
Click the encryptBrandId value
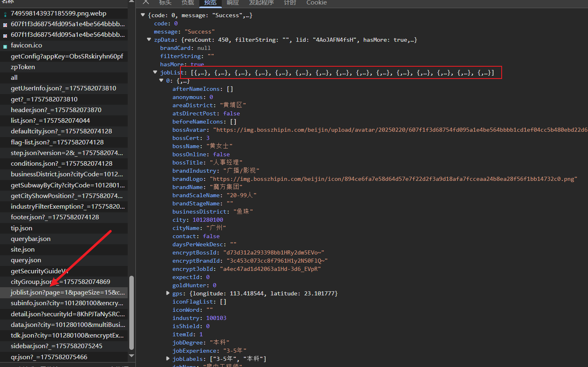[277, 261]
